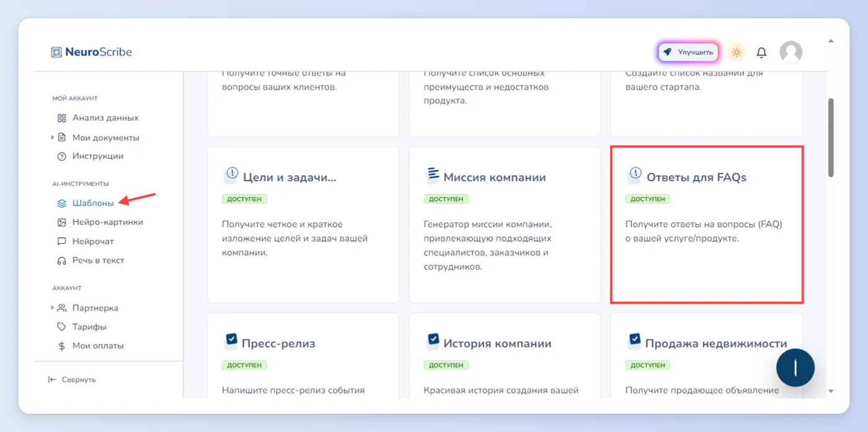Click the page vertical scrollbar thumb
The image size is (868, 432).
click(x=831, y=138)
